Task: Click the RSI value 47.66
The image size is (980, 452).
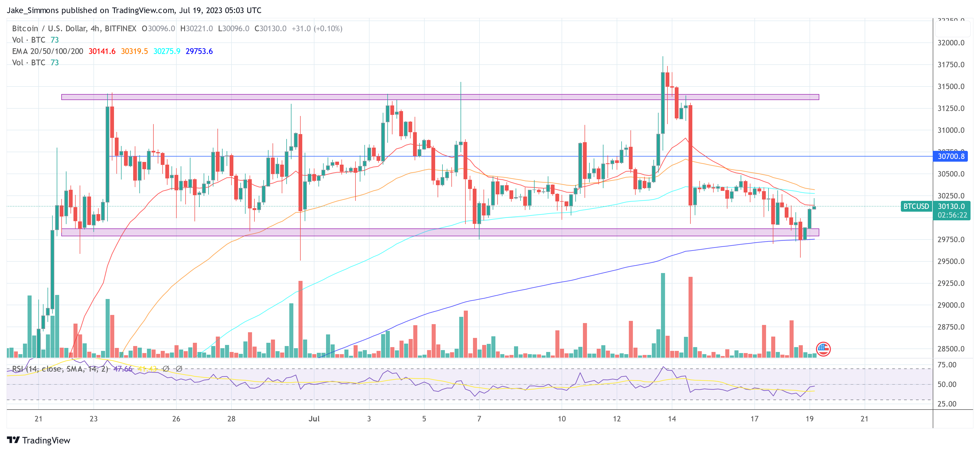Action: tap(123, 369)
